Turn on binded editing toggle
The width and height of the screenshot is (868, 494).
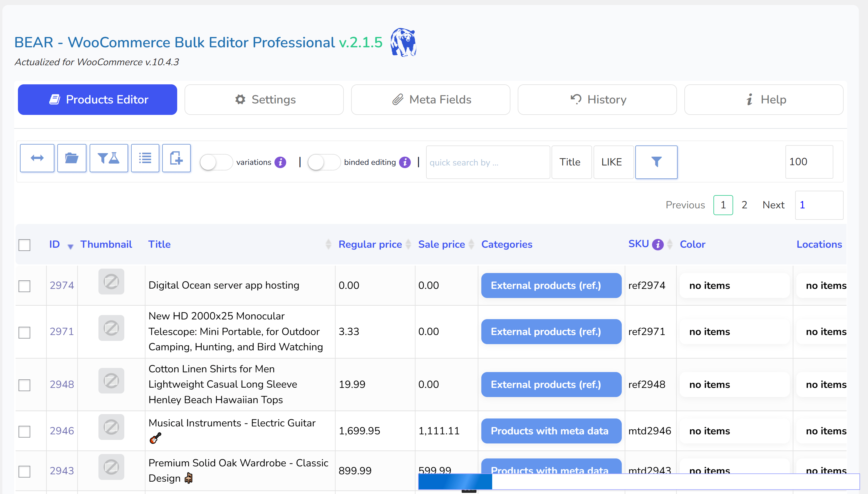coord(324,163)
